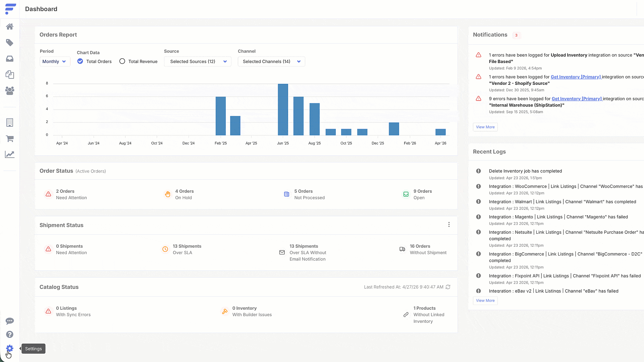Refresh Catalog Status with refresh icon
This screenshot has height=362, width=644.
pyautogui.click(x=448, y=287)
